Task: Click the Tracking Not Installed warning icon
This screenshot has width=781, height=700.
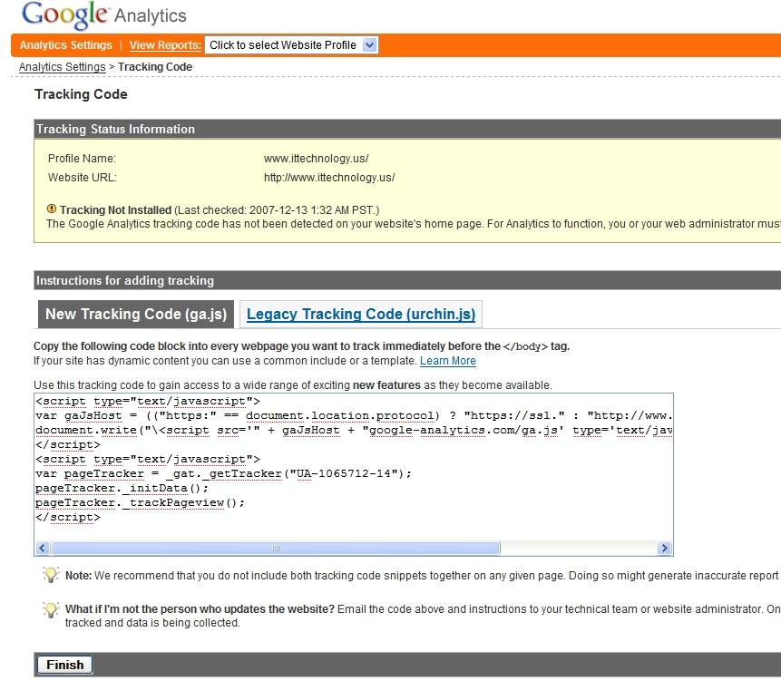Action: click(52, 209)
